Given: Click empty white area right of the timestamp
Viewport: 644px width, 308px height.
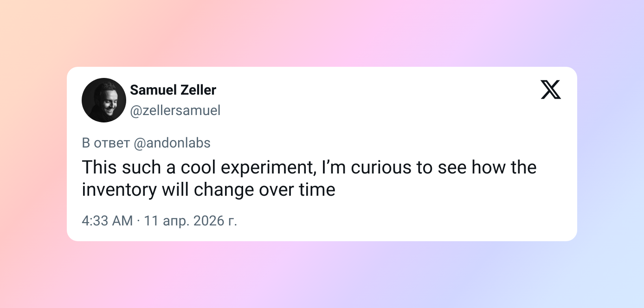Looking at the screenshot, I should 394,221.
